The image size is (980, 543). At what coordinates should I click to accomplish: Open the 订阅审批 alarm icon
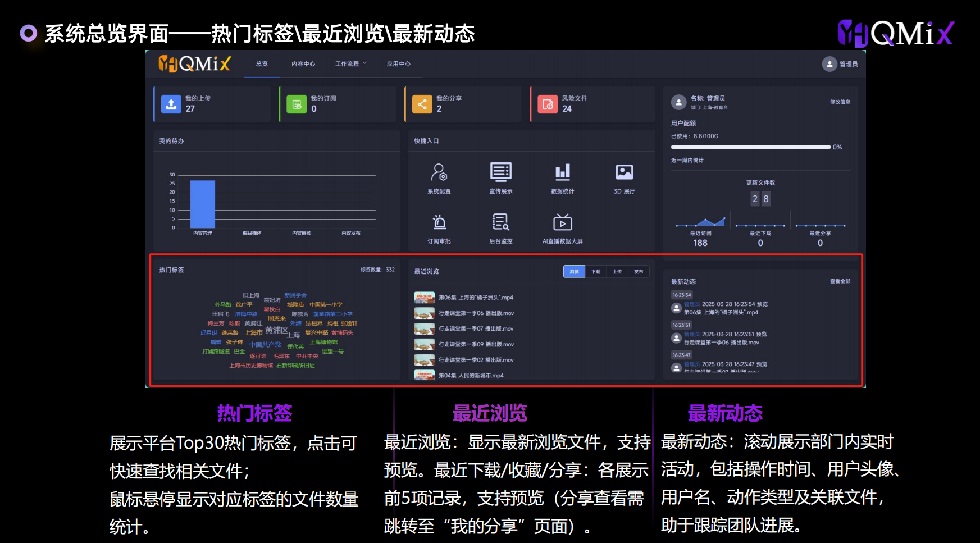(439, 222)
